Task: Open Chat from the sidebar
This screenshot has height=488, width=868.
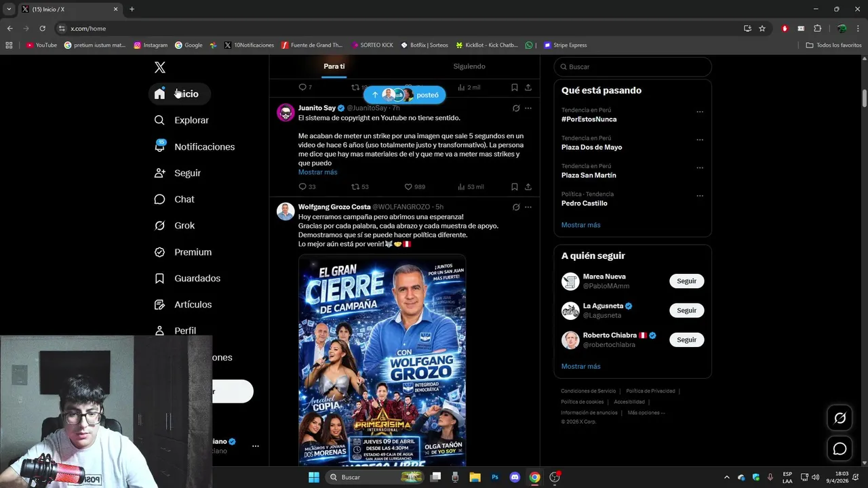Action: tap(174, 199)
